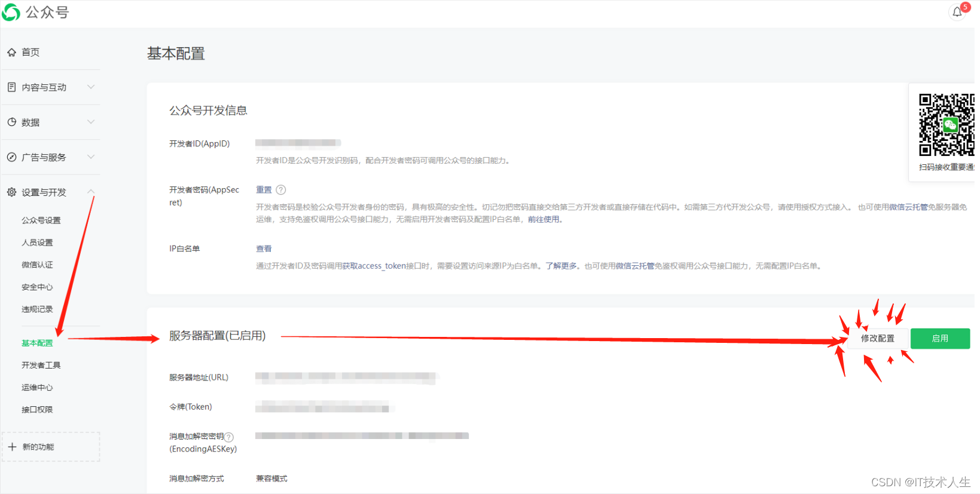
Task: Open 微信认证 in sidebar
Action: pyautogui.click(x=37, y=265)
